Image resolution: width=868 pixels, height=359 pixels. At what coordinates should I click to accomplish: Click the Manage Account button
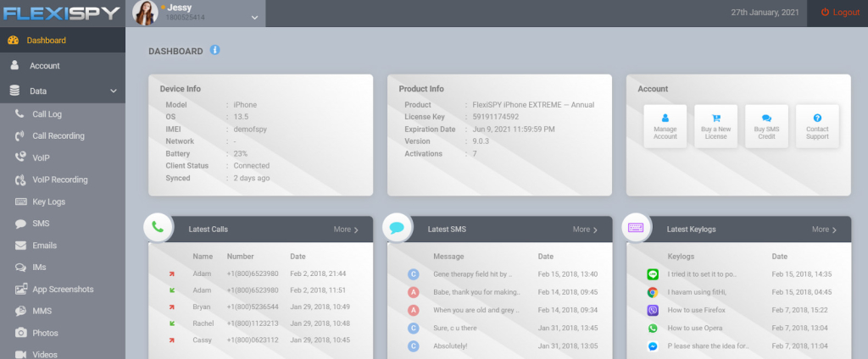click(665, 126)
